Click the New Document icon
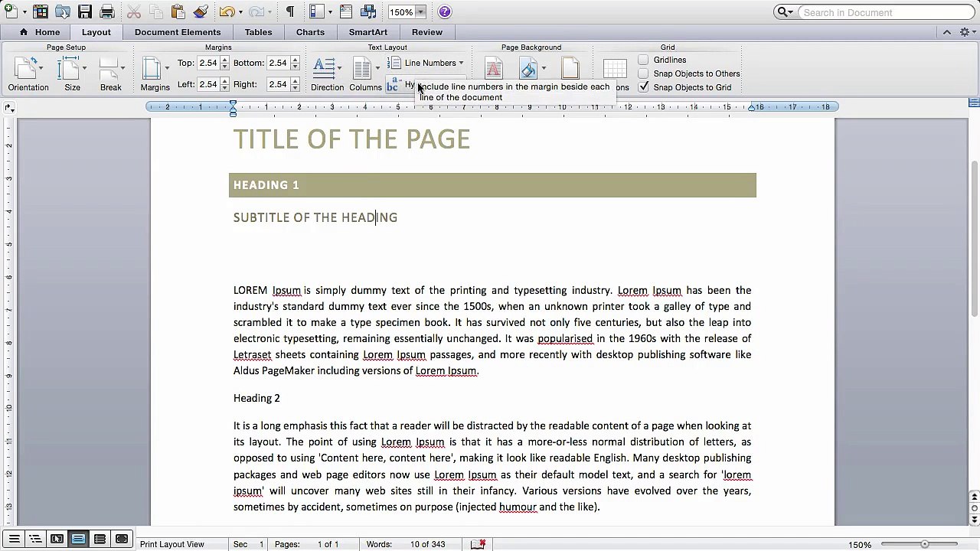The image size is (980, 551). [x=11, y=11]
